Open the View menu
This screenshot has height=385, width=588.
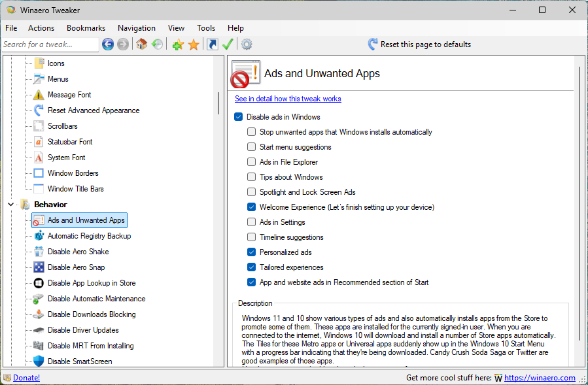click(176, 28)
